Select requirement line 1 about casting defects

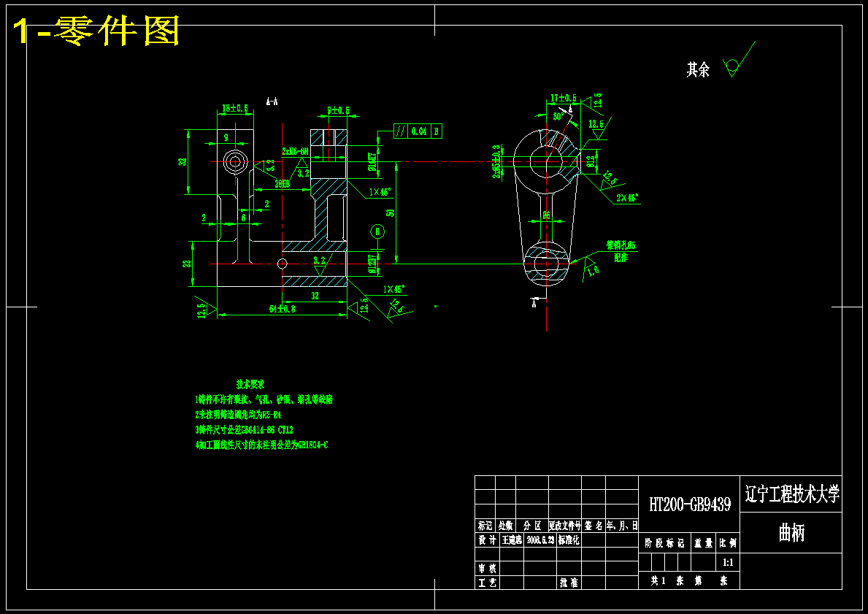point(264,399)
